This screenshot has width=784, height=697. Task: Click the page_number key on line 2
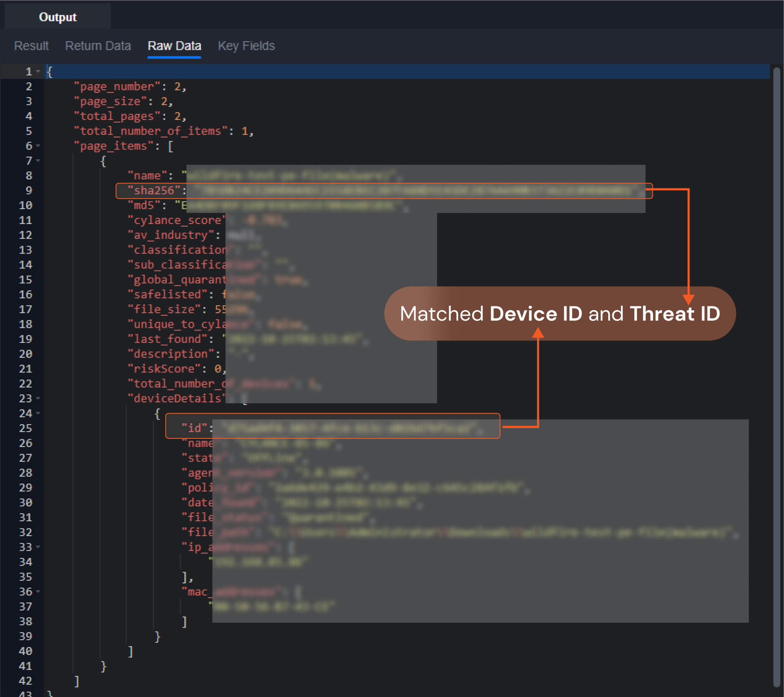117,86
